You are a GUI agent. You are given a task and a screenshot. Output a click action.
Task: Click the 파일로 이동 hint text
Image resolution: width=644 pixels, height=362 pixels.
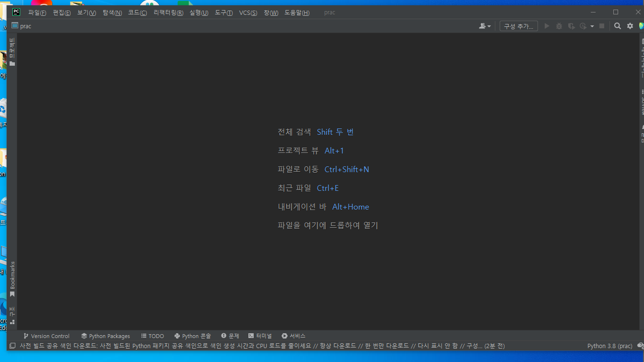pyautogui.click(x=298, y=169)
